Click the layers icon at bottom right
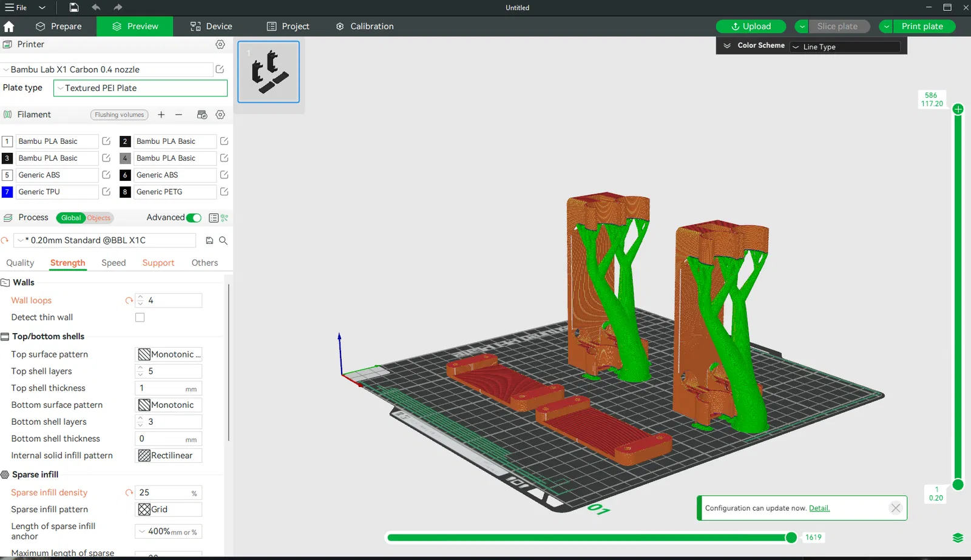Image resolution: width=971 pixels, height=560 pixels. click(958, 538)
